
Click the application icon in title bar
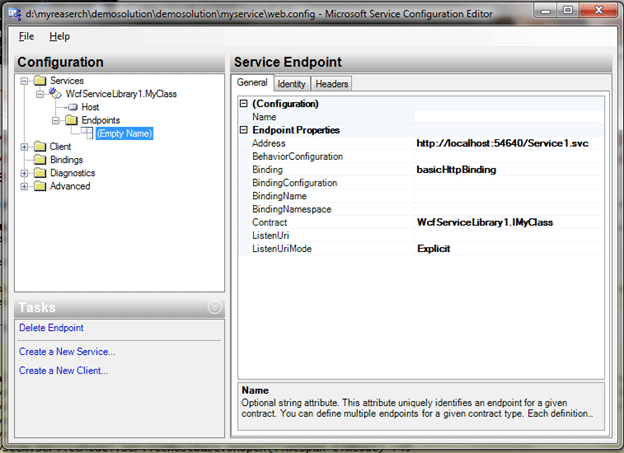pyautogui.click(x=15, y=14)
